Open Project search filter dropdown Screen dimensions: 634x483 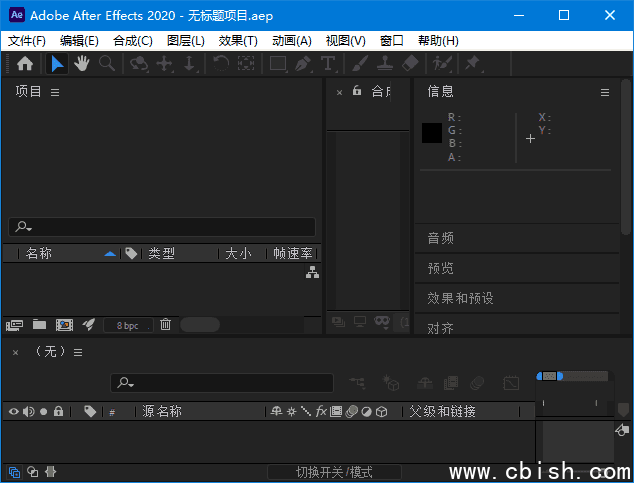[23, 227]
